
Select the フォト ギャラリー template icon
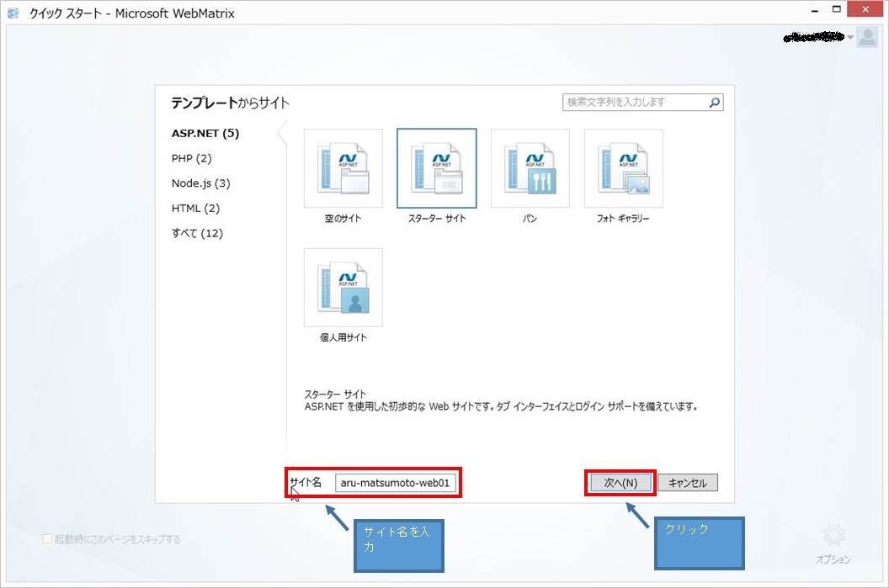click(624, 168)
